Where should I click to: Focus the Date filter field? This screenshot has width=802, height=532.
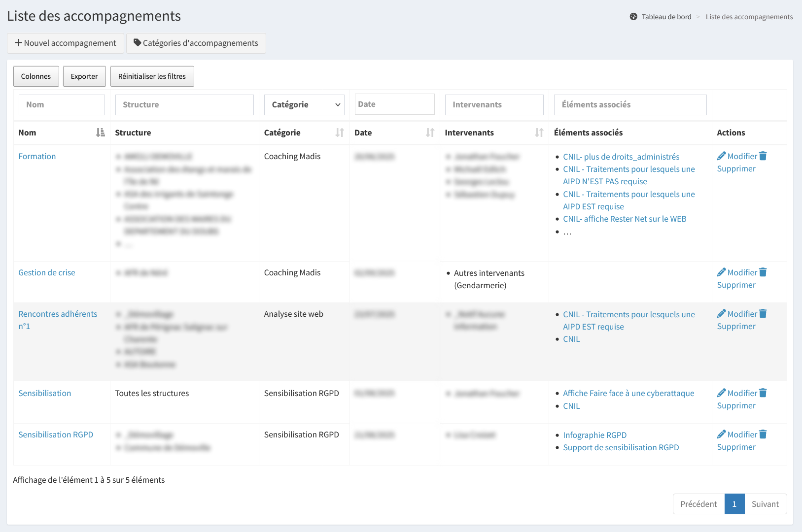(395, 104)
